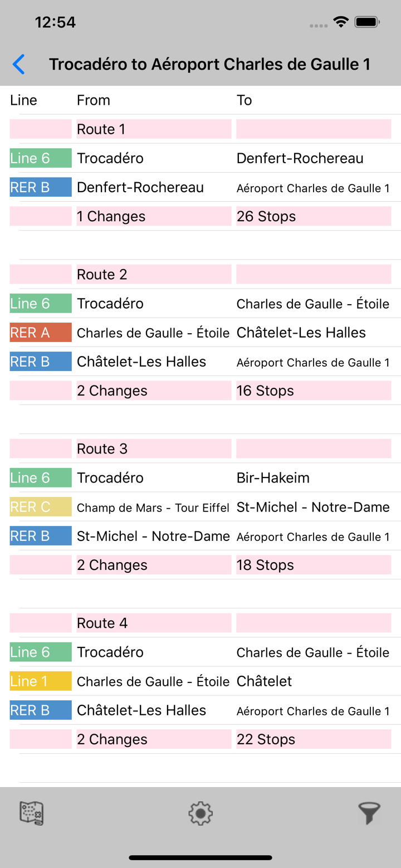Select the RER C badge in Route 3
This screenshot has width=401, height=868.
tap(40, 506)
